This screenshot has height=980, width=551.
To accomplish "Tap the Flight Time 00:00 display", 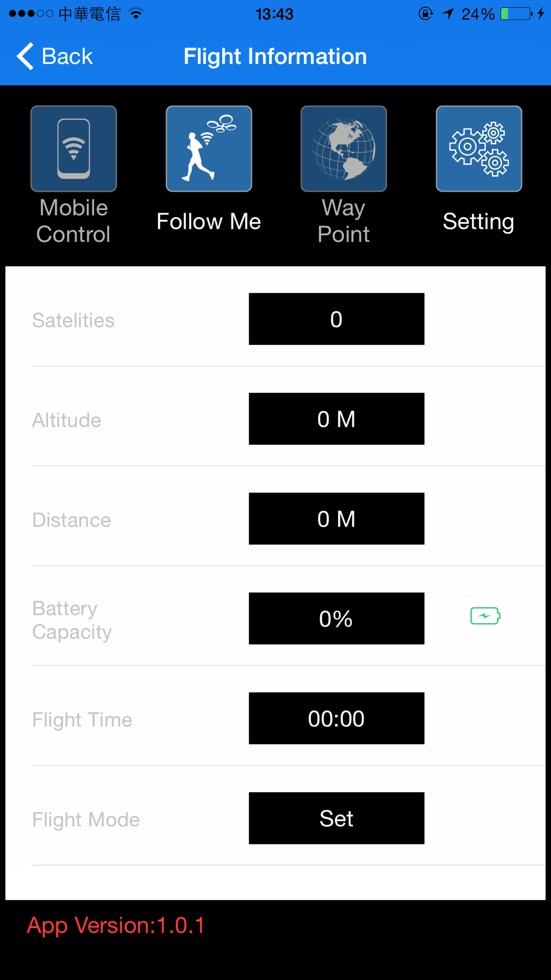I will point(336,718).
